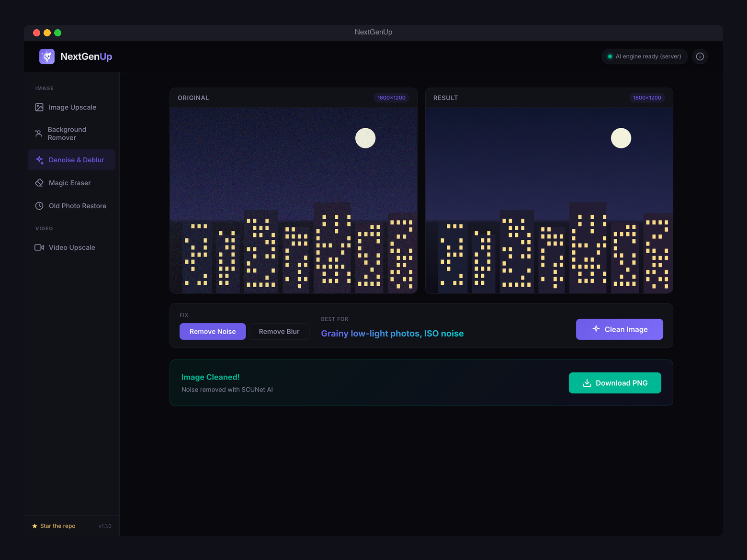The width and height of the screenshot is (747, 560).
Task: Click the Old Photo Restore clock icon
Action: tap(39, 206)
